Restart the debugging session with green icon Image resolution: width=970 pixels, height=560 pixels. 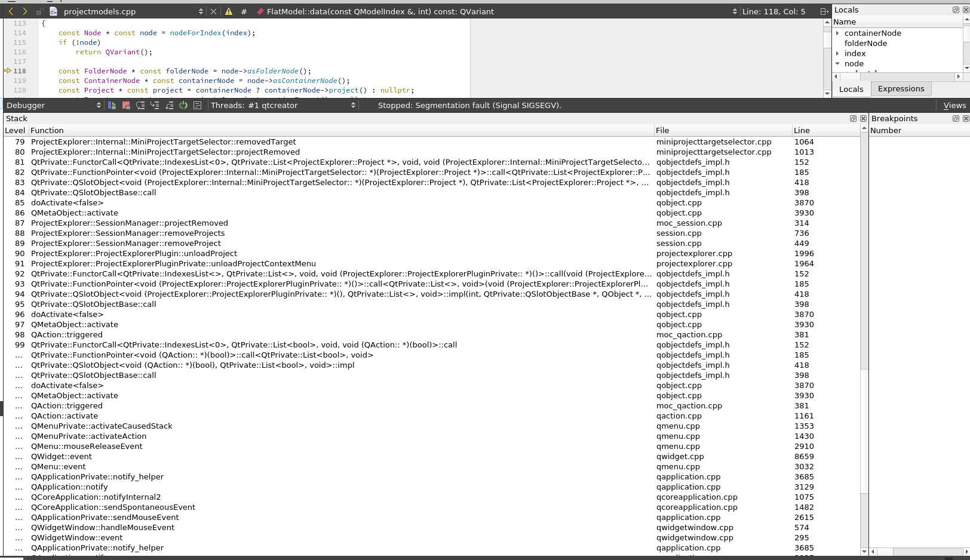[x=183, y=105]
